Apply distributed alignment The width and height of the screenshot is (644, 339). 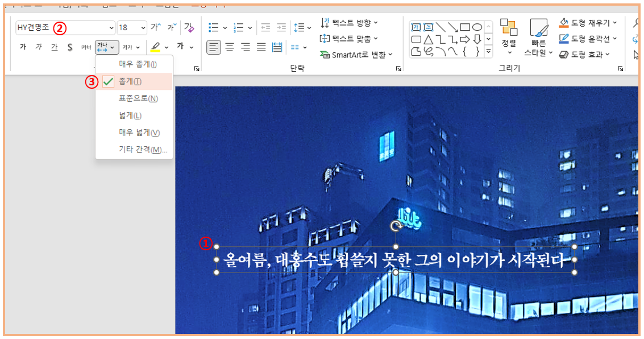pos(277,47)
